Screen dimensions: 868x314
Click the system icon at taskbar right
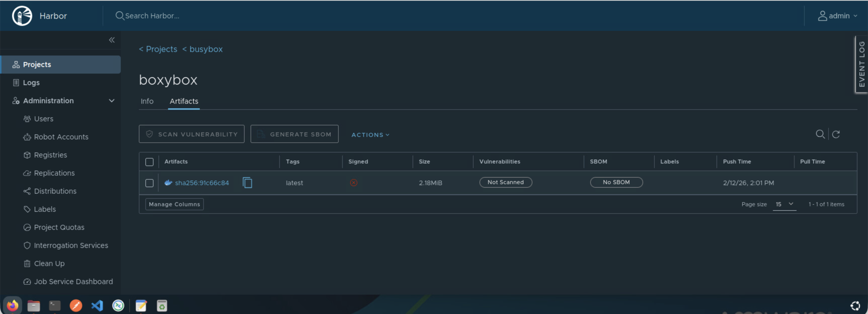click(855, 306)
